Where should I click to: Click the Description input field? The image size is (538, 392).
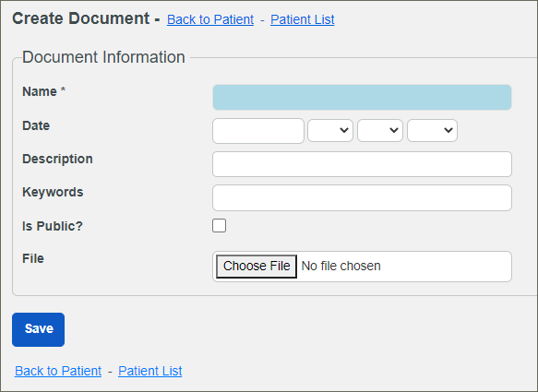coord(362,164)
